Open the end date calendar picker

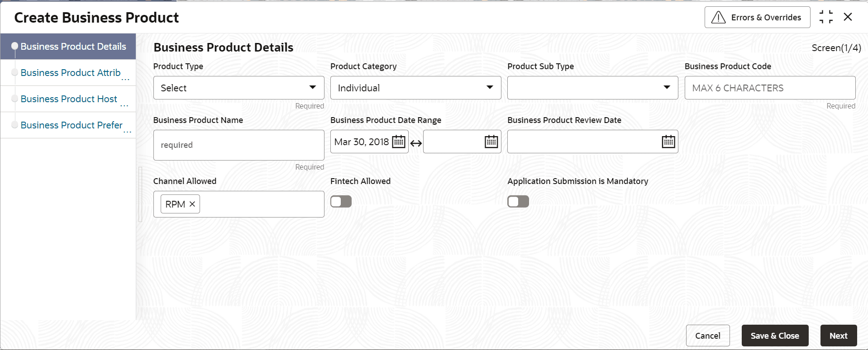(491, 142)
